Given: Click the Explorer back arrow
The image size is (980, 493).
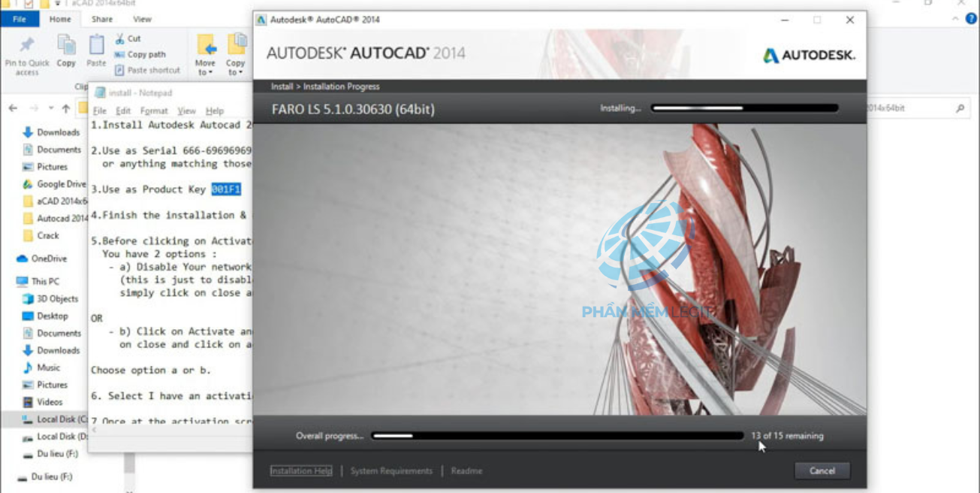Looking at the screenshot, I should click(13, 108).
